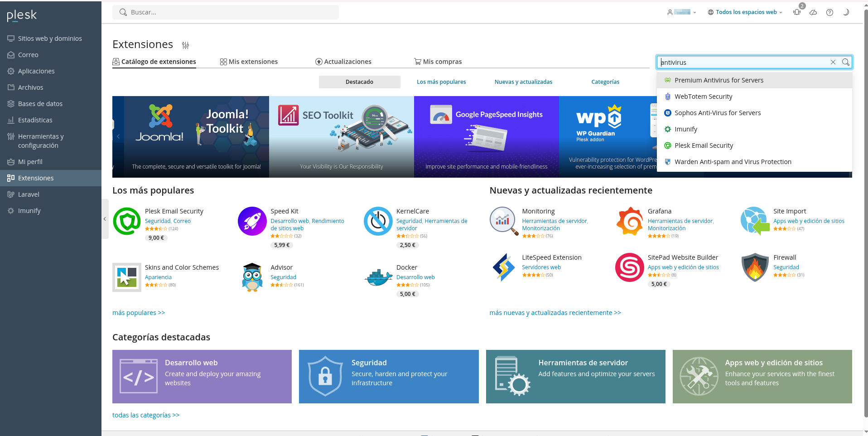Choose Plesk Email Security suggestion
The width and height of the screenshot is (868, 436).
click(x=754, y=145)
